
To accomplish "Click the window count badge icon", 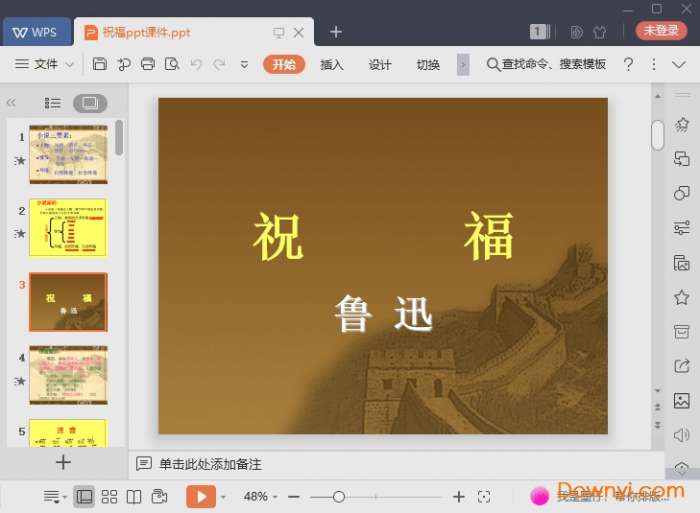I will (540, 31).
